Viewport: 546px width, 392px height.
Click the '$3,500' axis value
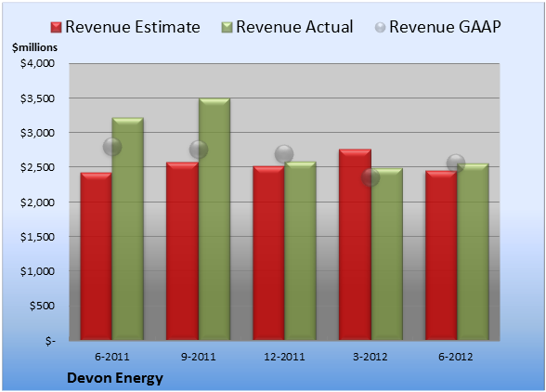pos(37,98)
